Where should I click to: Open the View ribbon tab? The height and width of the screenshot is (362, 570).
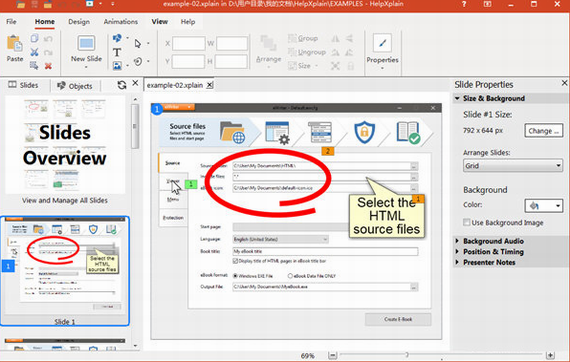pos(160,22)
